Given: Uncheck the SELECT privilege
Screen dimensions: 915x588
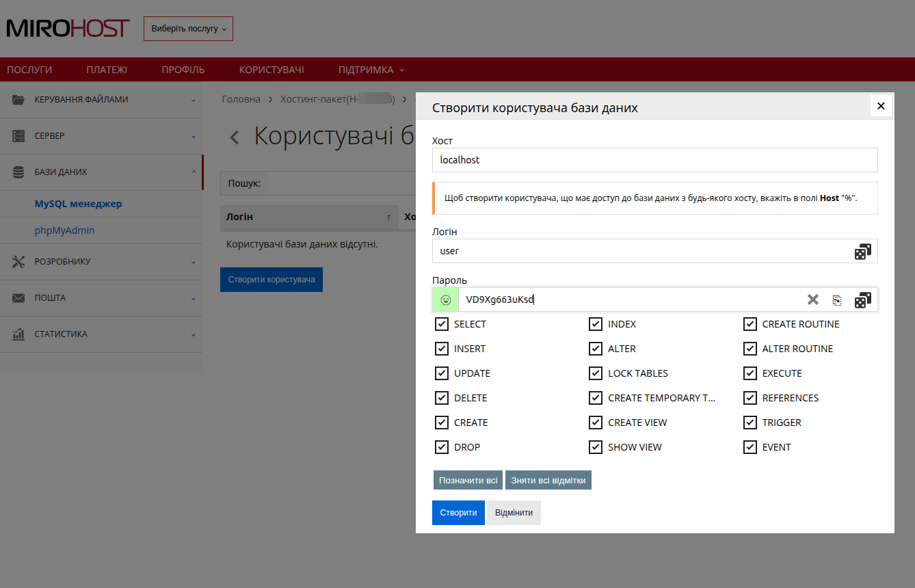Looking at the screenshot, I should (x=442, y=323).
